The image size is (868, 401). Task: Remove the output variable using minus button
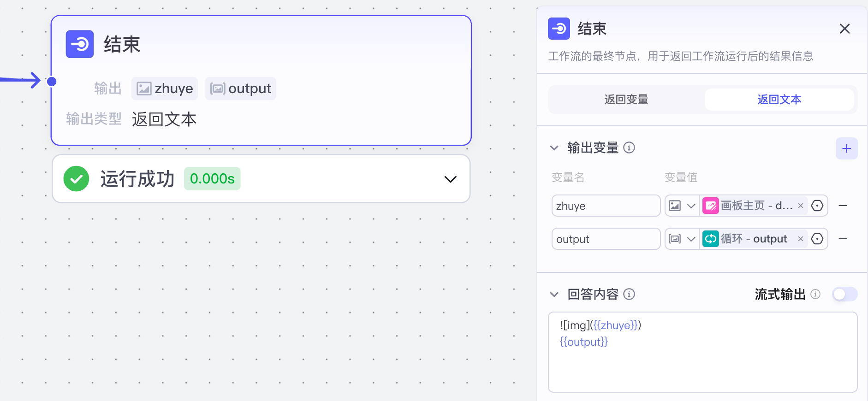pyautogui.click(x=844, y=239)
